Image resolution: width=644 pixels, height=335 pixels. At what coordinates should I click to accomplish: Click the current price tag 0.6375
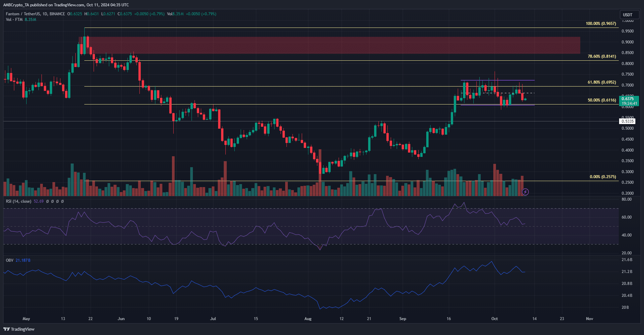click(629, 101)
